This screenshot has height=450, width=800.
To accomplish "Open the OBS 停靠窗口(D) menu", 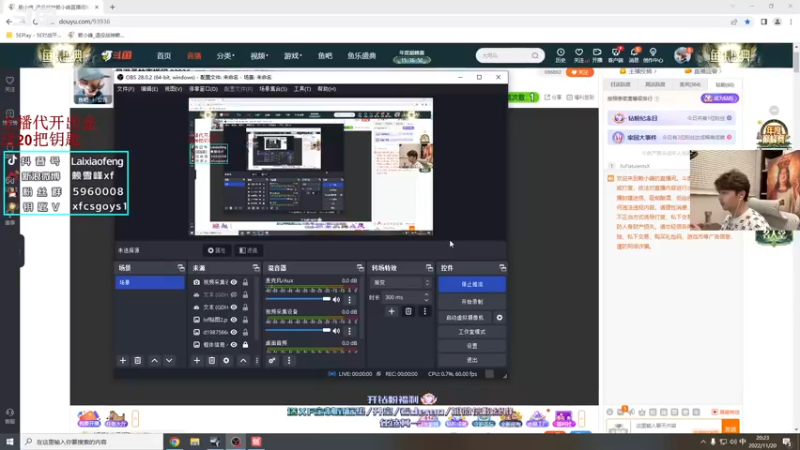I will pyautogui.click(x=203, y=89).
